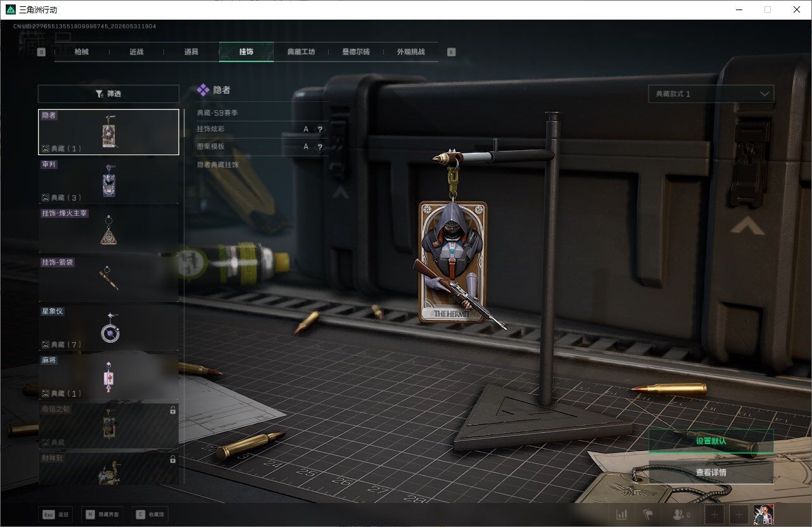
Task: Click the Q previous-tab key icon
Action: [41, 53]
